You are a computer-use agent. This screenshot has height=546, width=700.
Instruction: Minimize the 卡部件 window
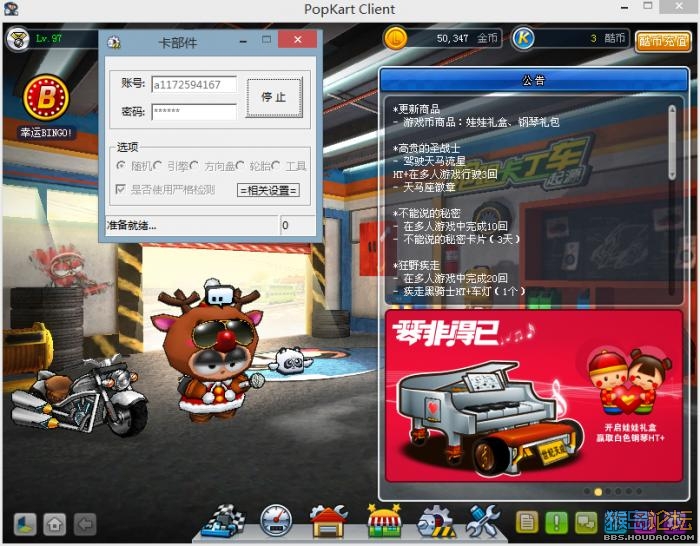[x=243, y=41]
